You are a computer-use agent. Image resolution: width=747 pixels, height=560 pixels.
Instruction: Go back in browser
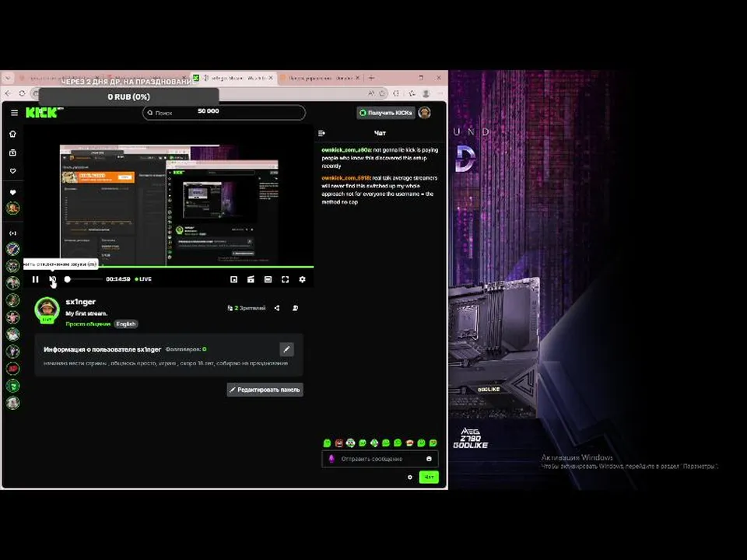[8, 93]
